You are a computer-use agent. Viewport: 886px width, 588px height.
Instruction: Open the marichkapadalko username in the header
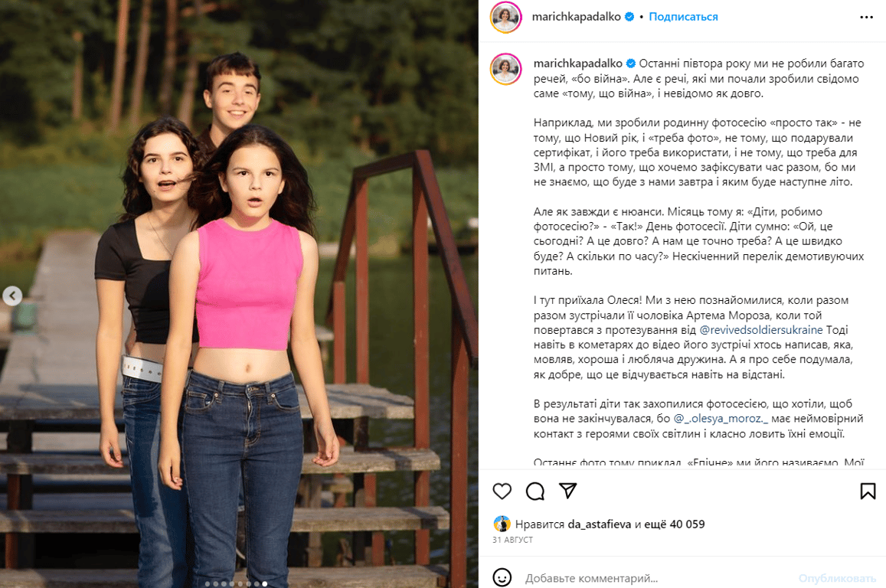(x=576, y=17)
